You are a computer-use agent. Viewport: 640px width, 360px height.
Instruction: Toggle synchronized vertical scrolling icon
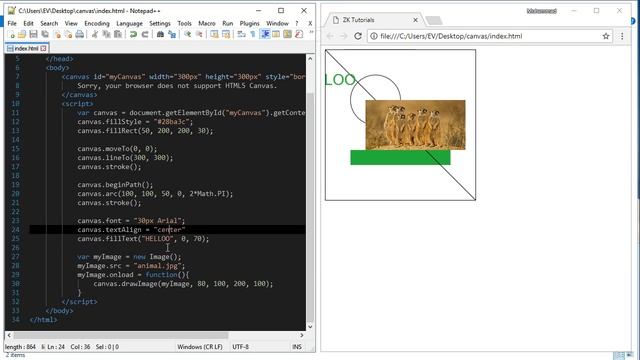coord(214,35)
